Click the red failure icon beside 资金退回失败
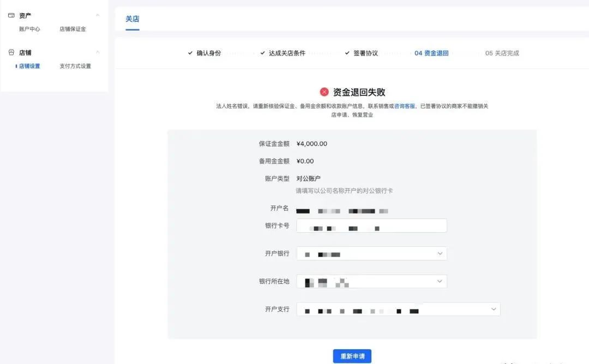 pos(324,92)
